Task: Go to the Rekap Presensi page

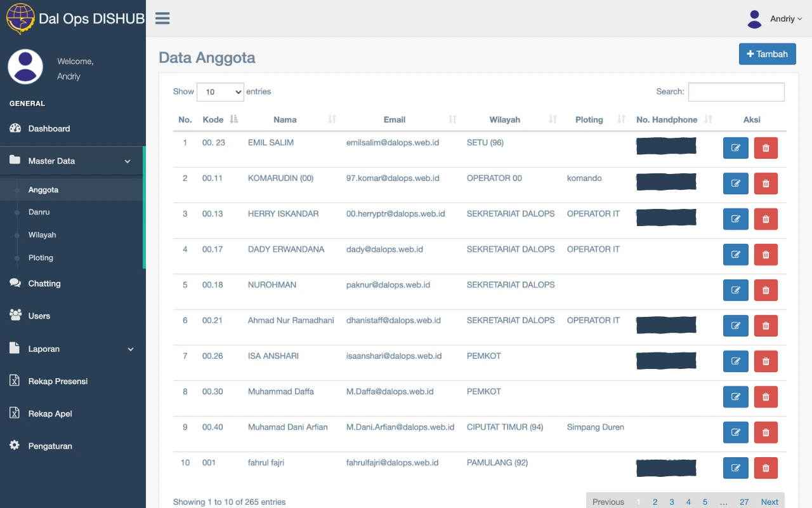Action: pos(58,381)
